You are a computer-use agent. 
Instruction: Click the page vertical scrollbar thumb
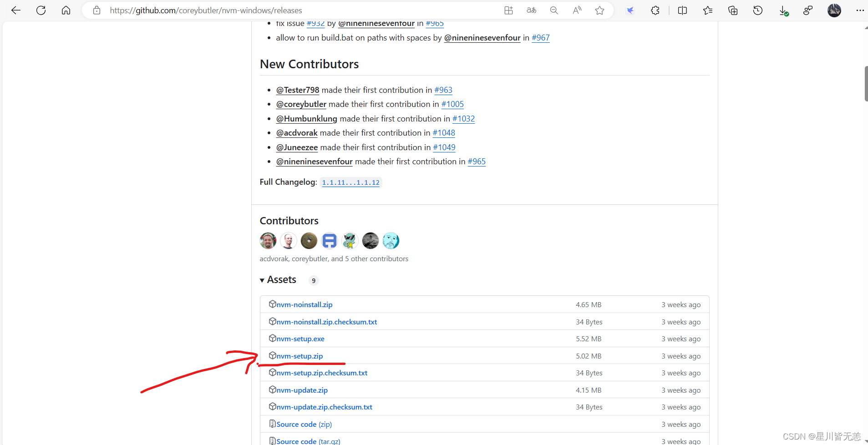(866, 84)
